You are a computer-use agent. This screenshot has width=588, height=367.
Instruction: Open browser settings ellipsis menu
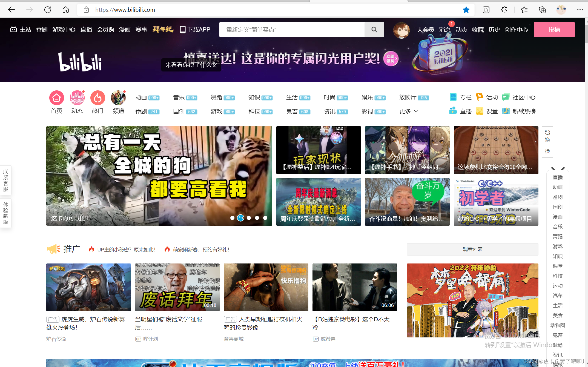click(580, 10)
